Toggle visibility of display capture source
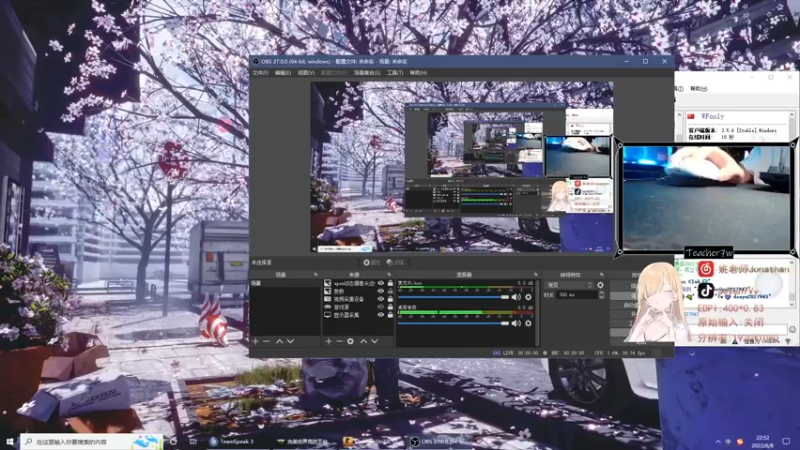The image size is (800, 450). pyautogui.click(x=381, y=315)
